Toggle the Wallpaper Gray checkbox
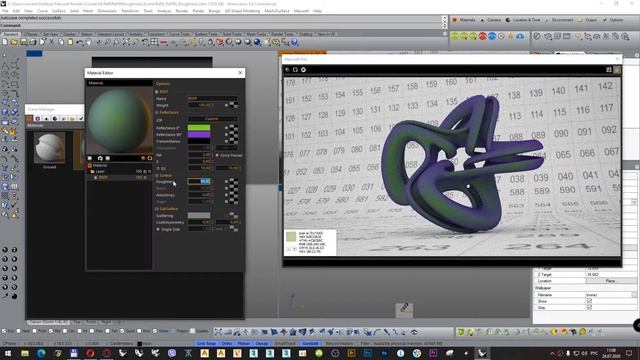Image resolution: width=640 pixels, height=360 pixels. coord(589,307)
